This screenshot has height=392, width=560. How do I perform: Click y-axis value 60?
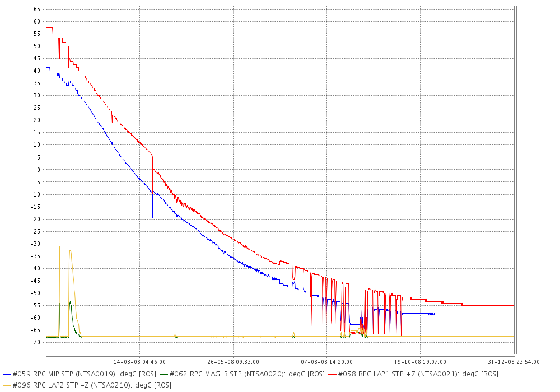click(37, 21)
